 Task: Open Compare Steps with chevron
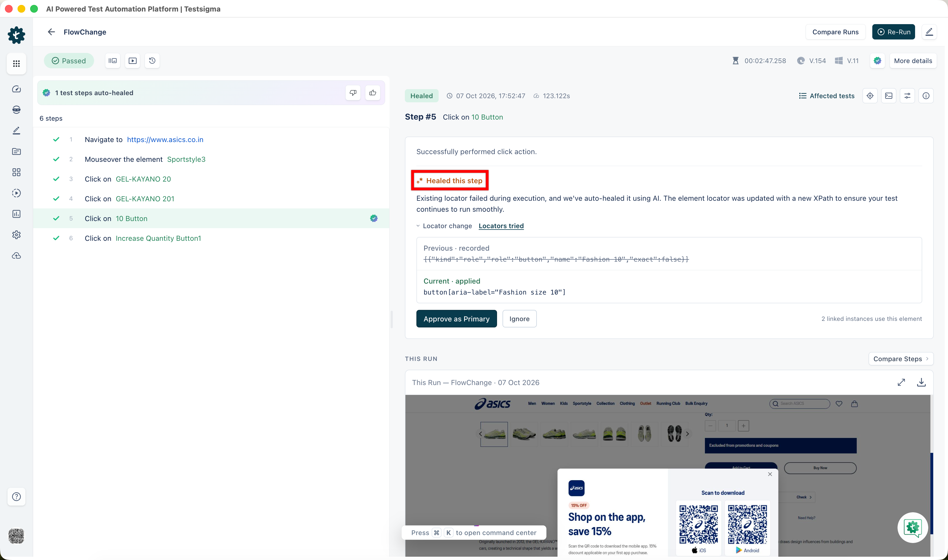pos(901,359)
